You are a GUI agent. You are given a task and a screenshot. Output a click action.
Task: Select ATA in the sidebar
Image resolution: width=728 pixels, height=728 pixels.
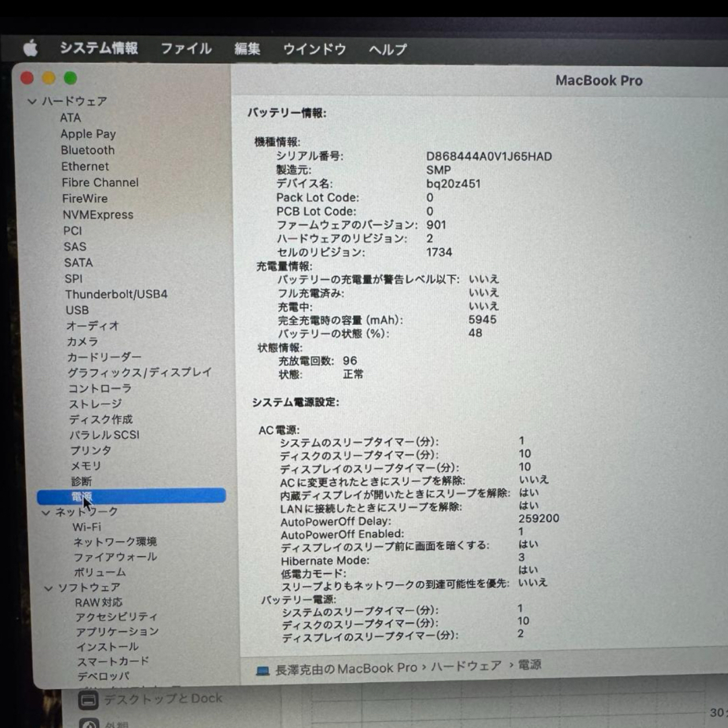(x=70, y=118)
